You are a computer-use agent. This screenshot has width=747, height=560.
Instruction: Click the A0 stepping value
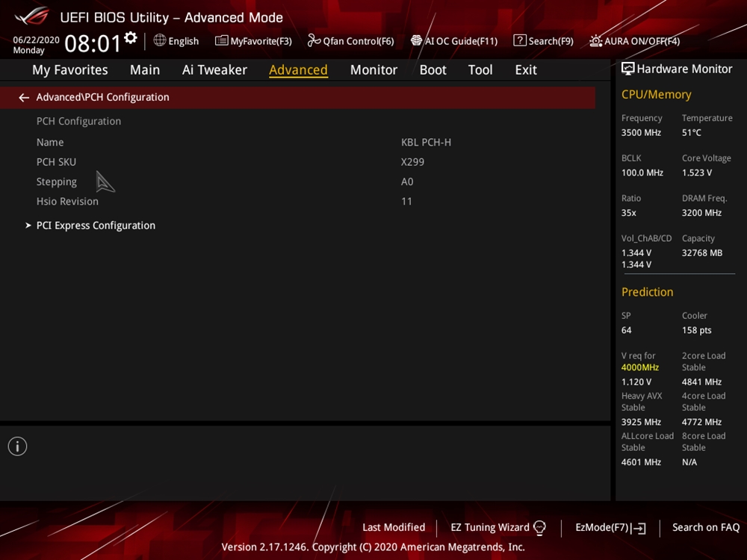pyautogui.click(x=407, y=182)
